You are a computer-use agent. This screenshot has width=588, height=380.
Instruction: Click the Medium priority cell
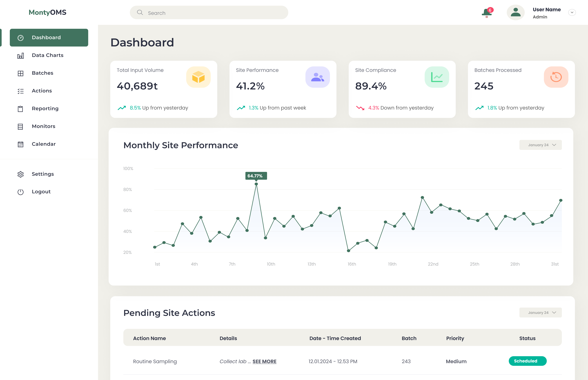[x=456, y=362]
